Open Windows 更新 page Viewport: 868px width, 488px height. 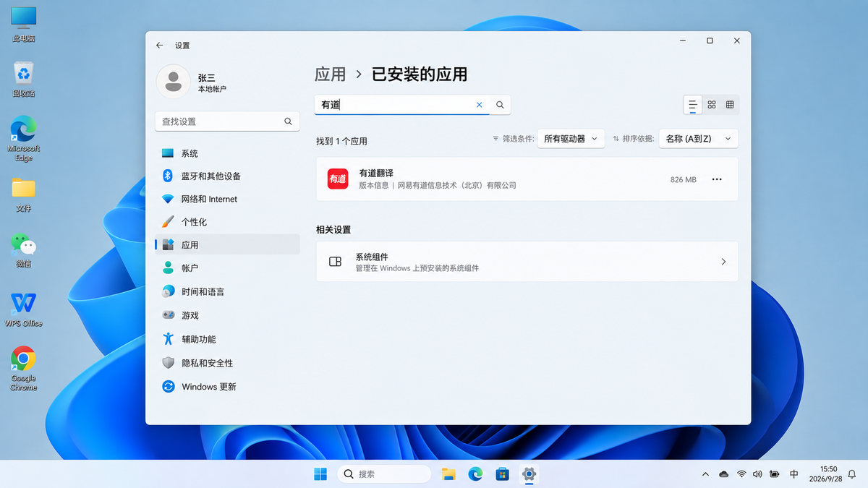227,387
